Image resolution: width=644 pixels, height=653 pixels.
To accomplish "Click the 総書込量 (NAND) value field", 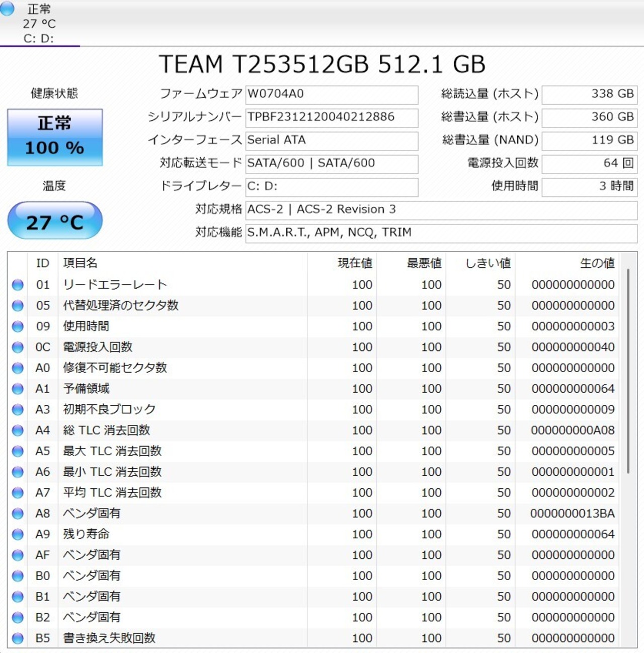I will (x=589, y=140).
